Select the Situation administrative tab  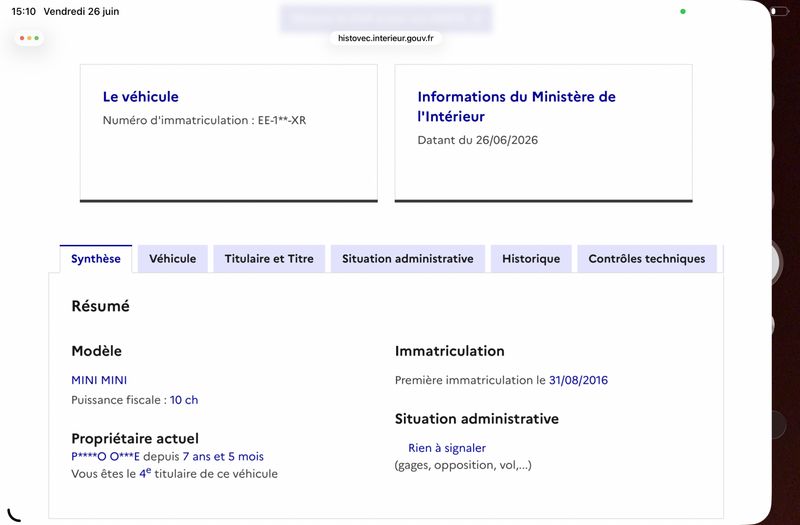pos(408,259)
